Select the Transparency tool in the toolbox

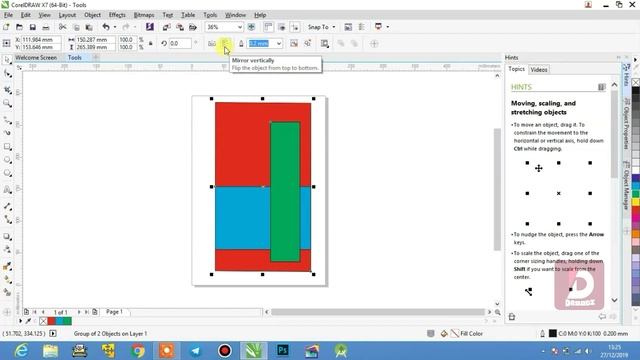pos(7,249)
